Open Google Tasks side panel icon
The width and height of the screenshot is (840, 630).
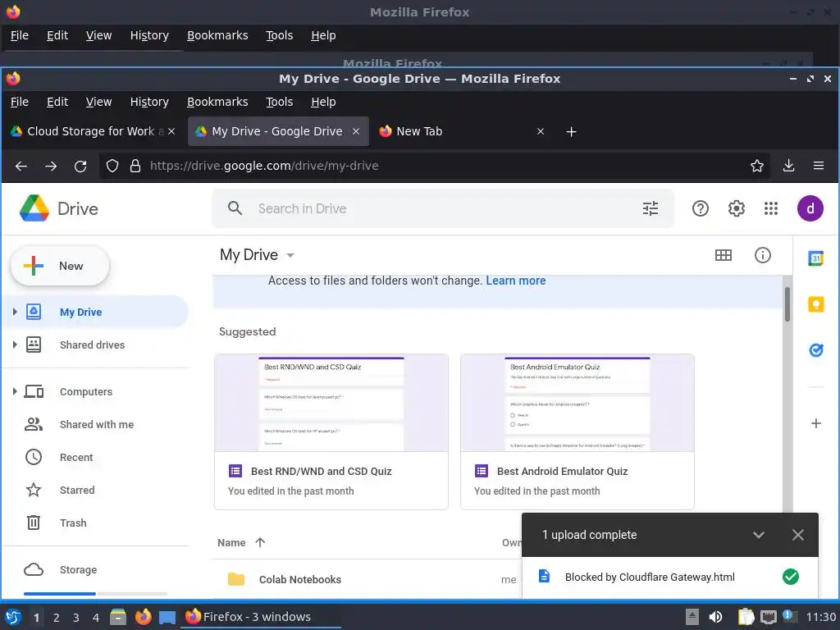point(815,350)
